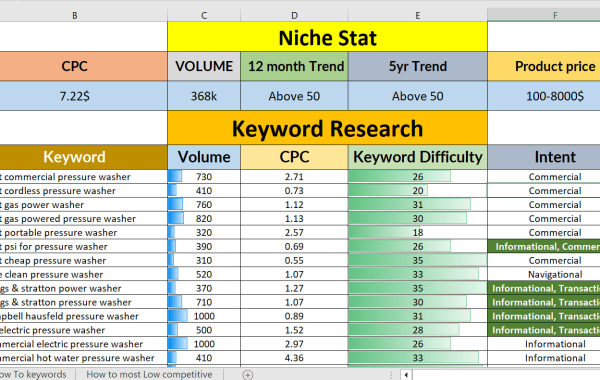Click '& stratton power washer' keyword

pos(83,288)
